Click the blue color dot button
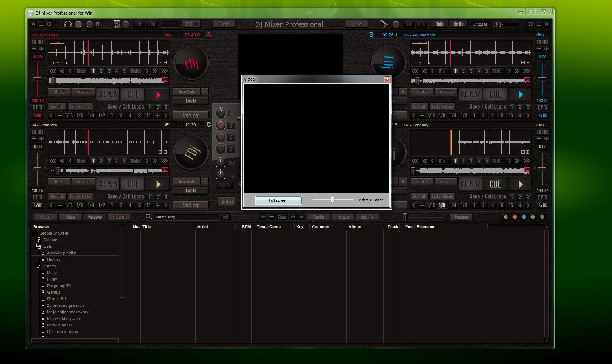The height and width of the screenshot is (364, 612). pyautogui.click(x=524, y=217)
